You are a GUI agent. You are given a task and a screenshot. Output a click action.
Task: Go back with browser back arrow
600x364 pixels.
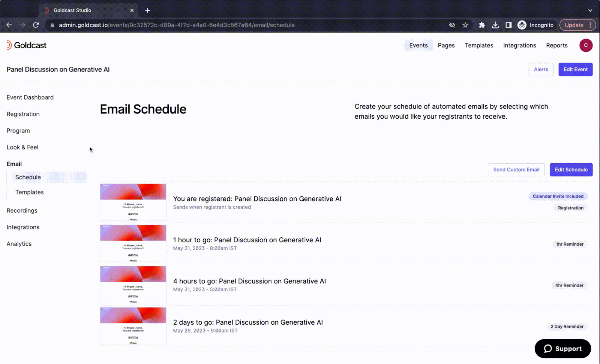click(9, 25)
